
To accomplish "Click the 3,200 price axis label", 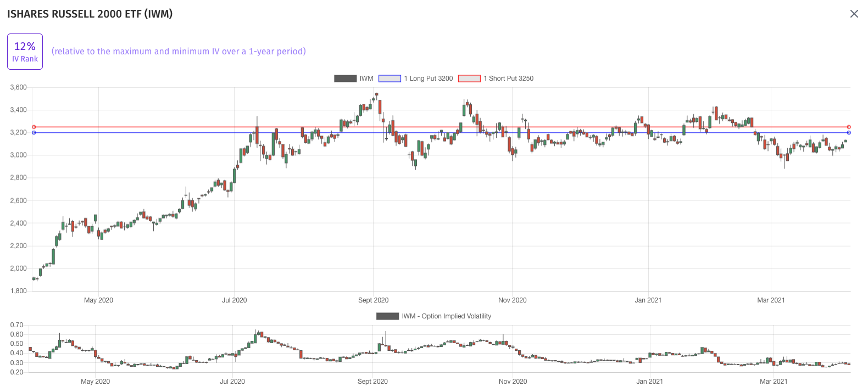I will [18, 132].
